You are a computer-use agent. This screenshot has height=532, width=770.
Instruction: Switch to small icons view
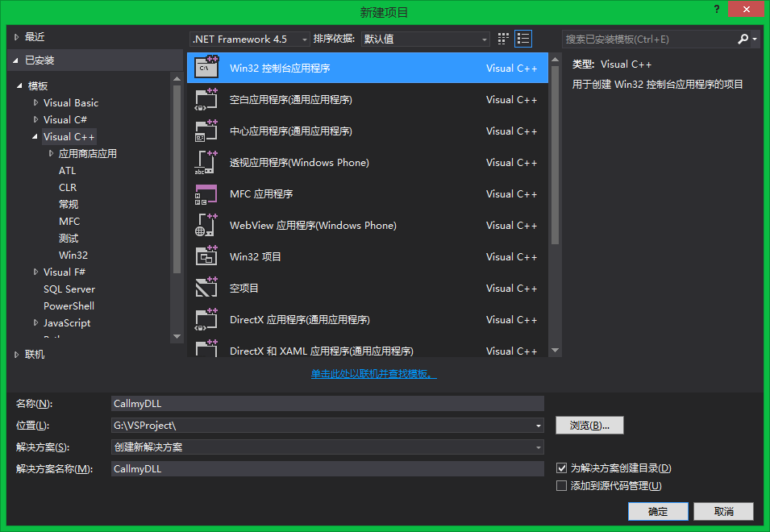[x=503, y=39]
